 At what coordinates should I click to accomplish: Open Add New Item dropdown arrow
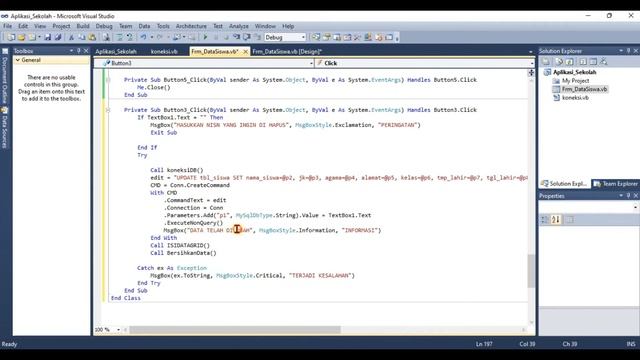click(39, 37)
